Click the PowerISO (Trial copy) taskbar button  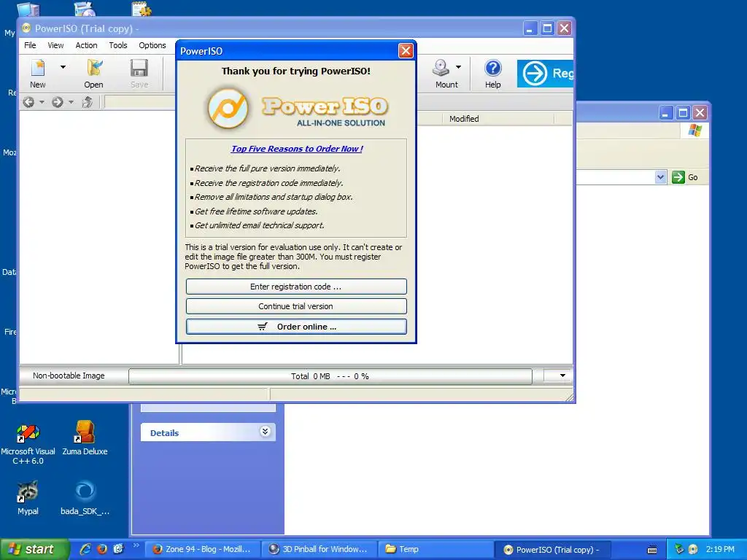tap(553, 550)
